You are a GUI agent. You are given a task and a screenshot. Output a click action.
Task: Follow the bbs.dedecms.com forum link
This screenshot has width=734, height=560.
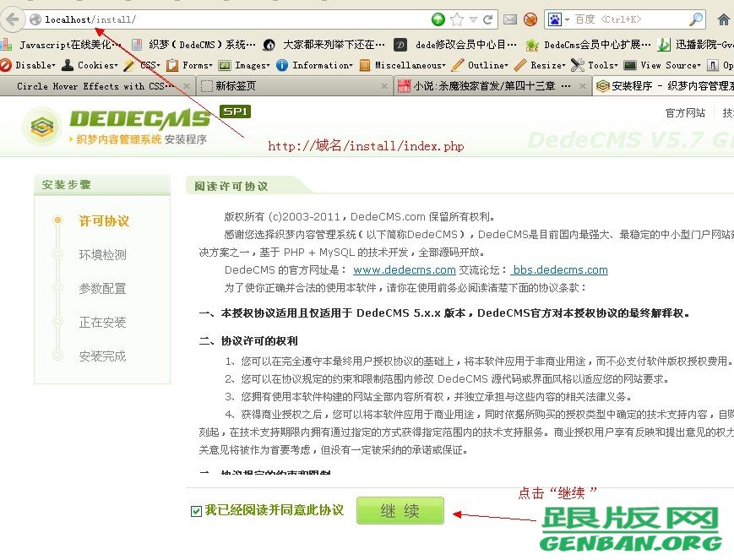[559, 269]
